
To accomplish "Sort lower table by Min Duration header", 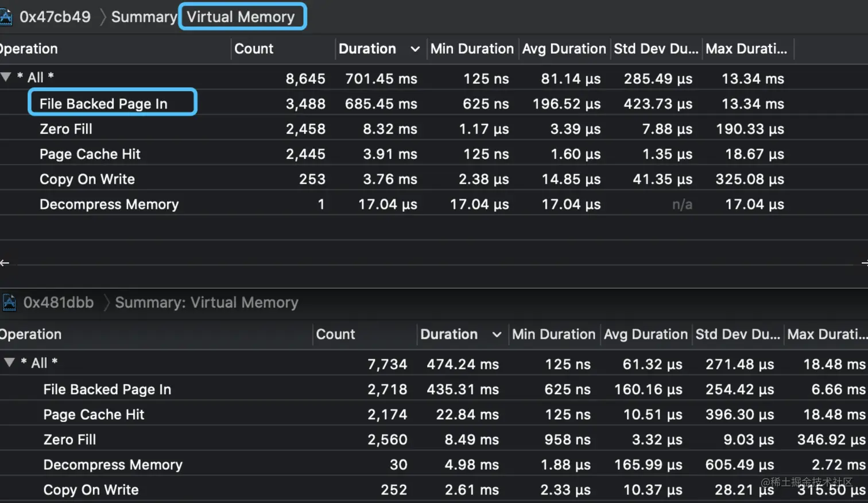I will coord(553,334).
